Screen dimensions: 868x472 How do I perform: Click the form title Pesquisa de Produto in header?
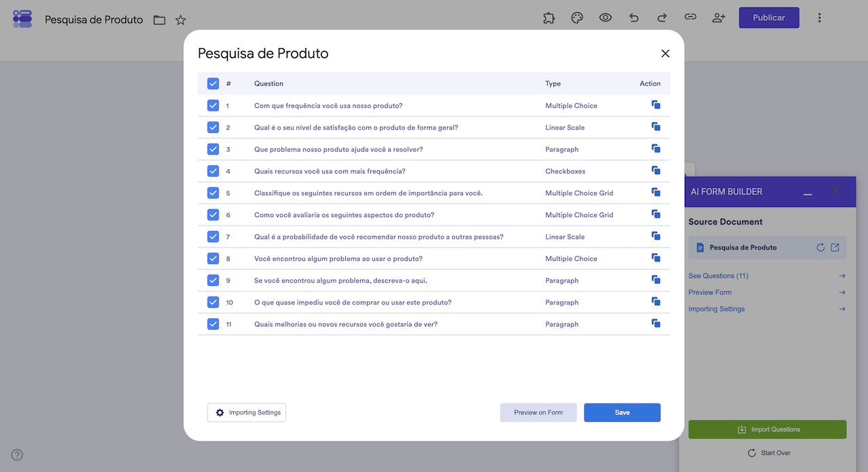[94, 20]
